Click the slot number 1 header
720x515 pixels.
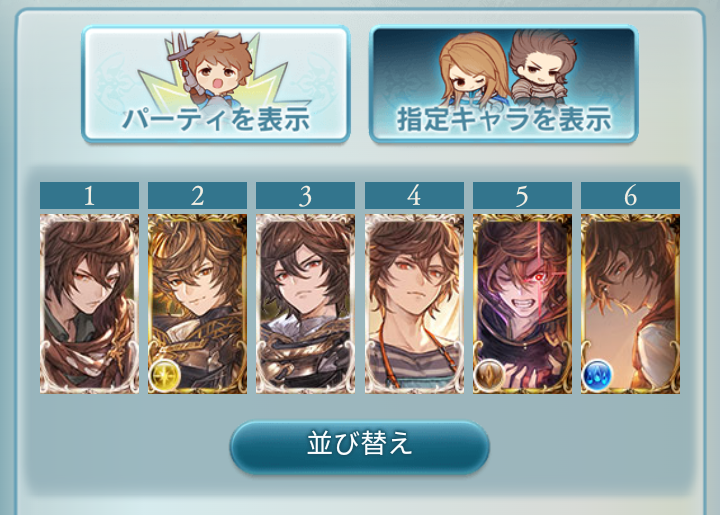90,196
